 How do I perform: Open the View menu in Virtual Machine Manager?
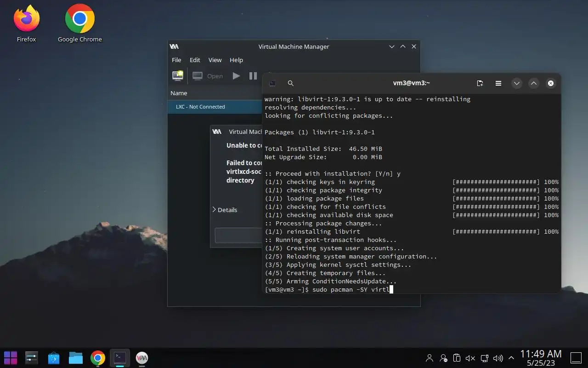click(215, 60)
